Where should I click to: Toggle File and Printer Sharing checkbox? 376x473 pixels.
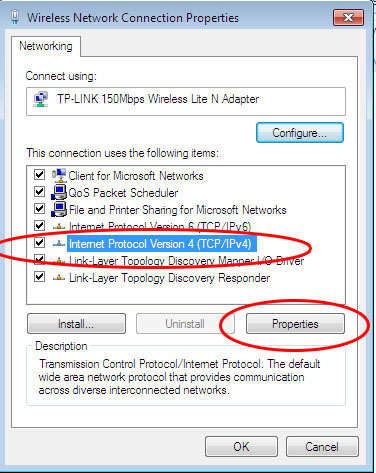tap(39, 209)
